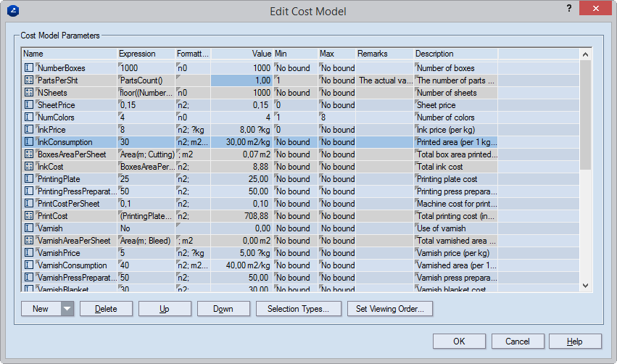Click the input icon beside SheetPrice

29,104
